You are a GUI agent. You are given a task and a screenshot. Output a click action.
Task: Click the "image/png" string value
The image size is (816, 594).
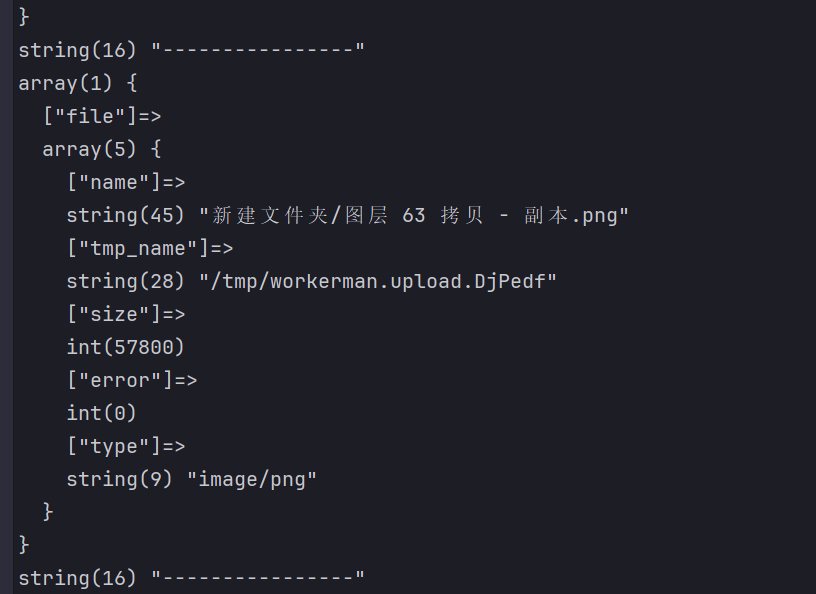click(x=251, y=479)
